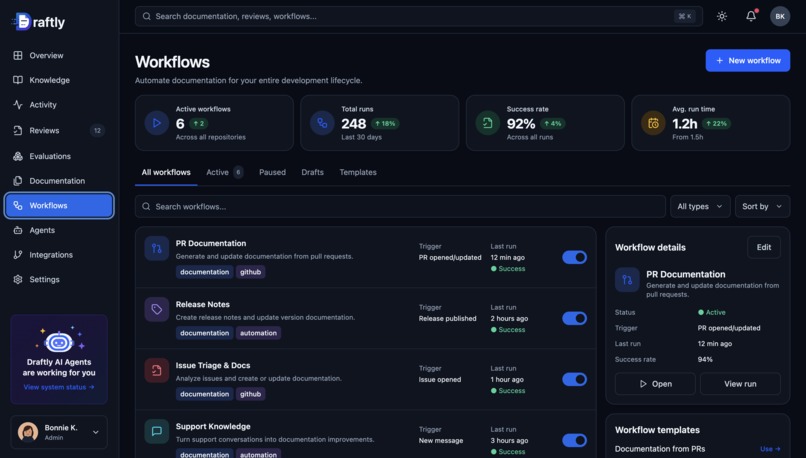This screenshot has width=806, height=458.
Task: Turn off Support Knowledge toggle
Action: tap(574, 441)
